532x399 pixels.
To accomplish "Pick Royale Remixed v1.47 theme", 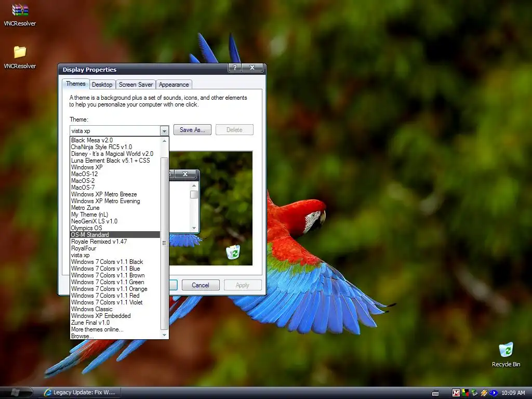I will click(x=115, y=242).
